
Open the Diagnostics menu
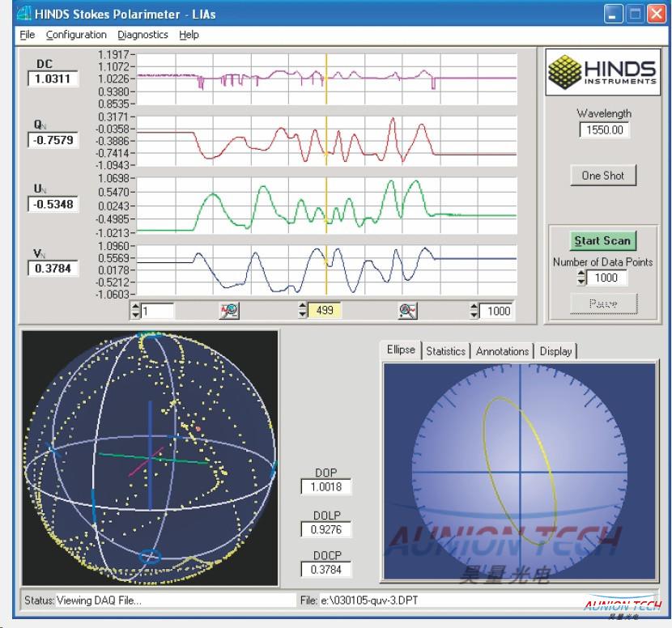point(142,35)
